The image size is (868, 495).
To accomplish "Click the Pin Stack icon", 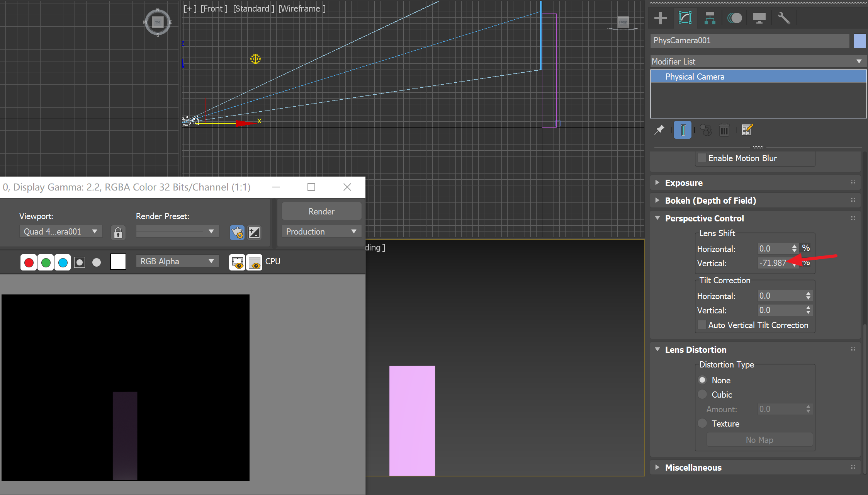I will (659, 130).
